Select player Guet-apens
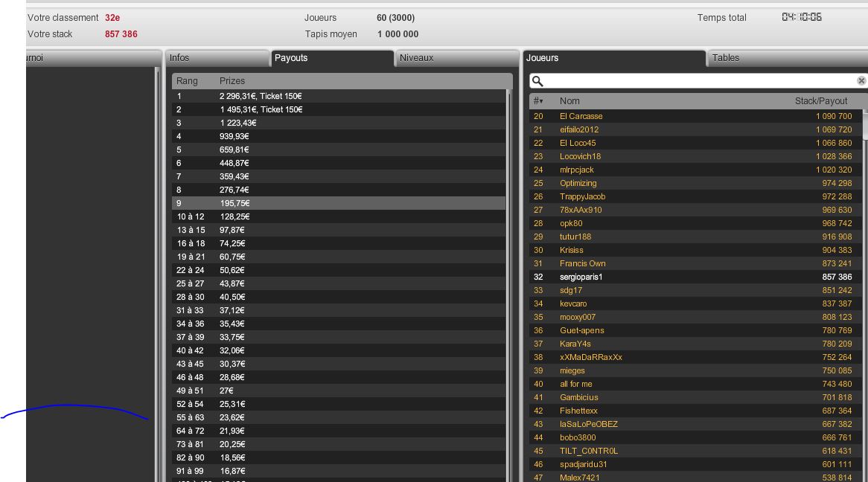The image size is (868, 482). 695,330
